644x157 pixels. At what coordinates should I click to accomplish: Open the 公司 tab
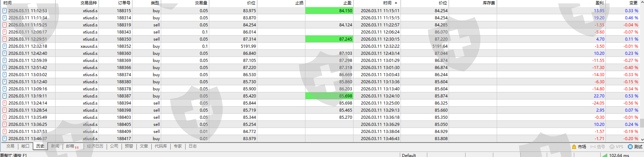click(x=114, y=146)
